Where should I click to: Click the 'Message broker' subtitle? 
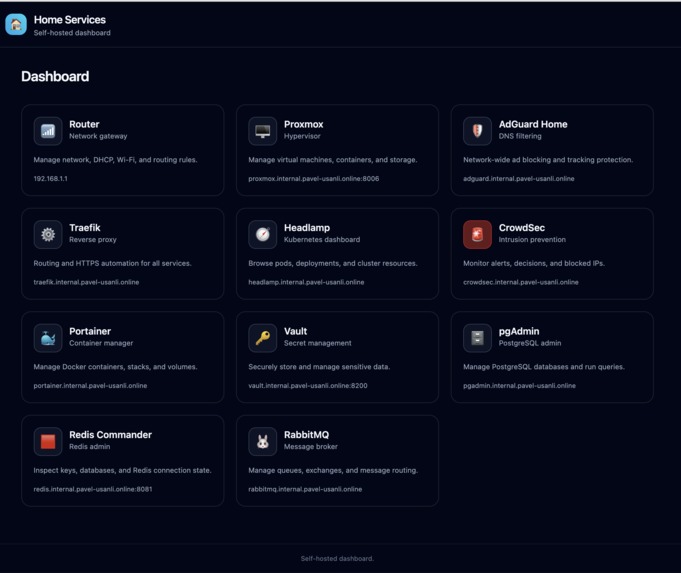point(311,446)
